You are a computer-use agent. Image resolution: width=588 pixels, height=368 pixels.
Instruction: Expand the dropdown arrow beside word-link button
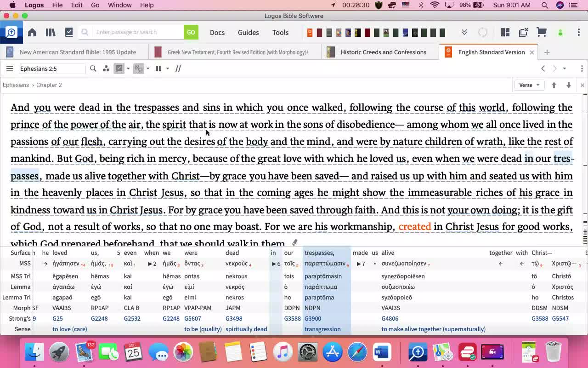(147, 69)
